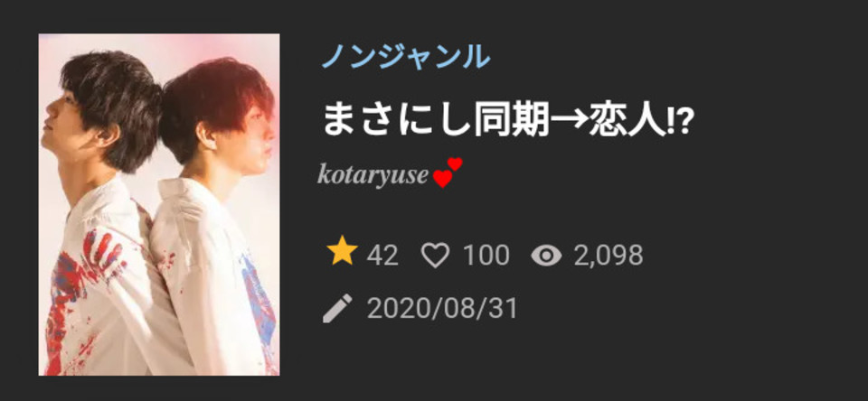Click the view count 2,098
Viewport: 868px width, 401px height.
click(x=609, y=256)
